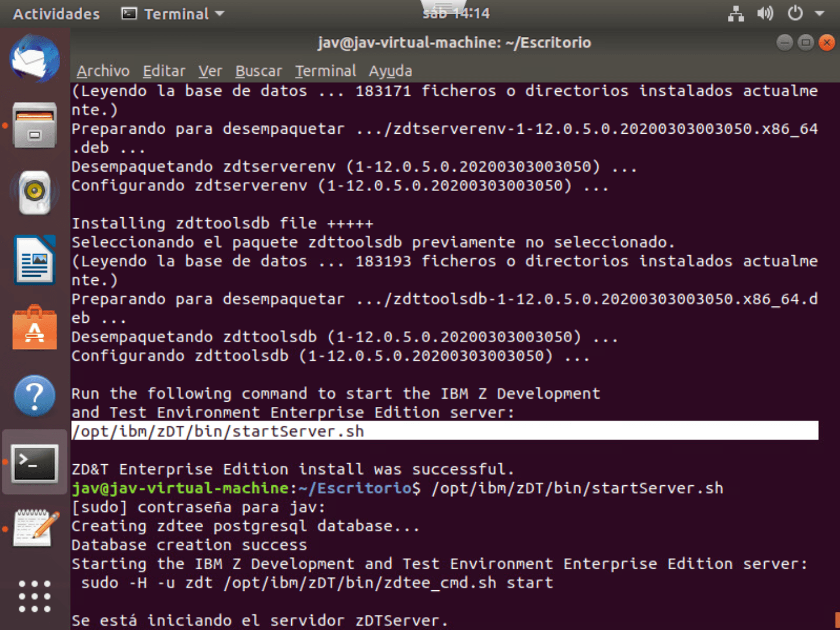
Task: Open the Archivo menu
Action: (x=103, y=71)
